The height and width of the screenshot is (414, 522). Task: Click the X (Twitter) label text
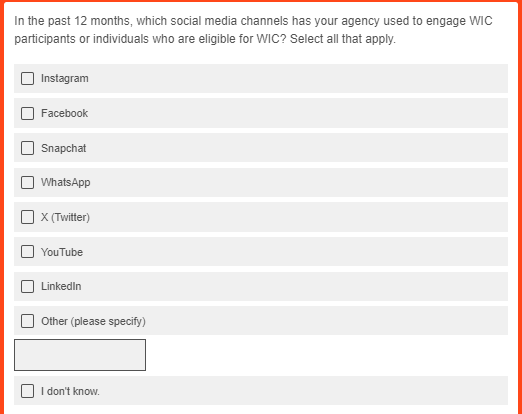pos(65,217)
